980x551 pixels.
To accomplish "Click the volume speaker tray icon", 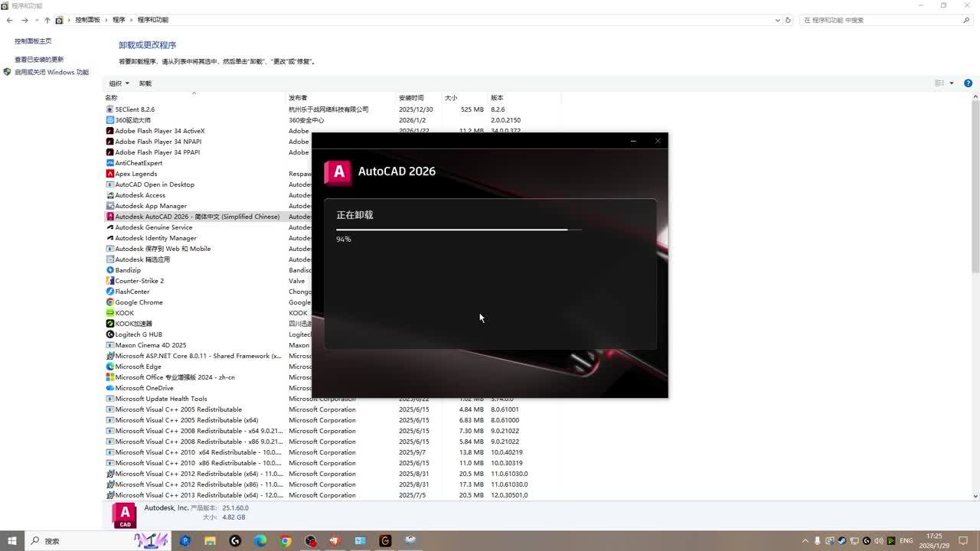I will pyautogui.click(x=878, y=541).
